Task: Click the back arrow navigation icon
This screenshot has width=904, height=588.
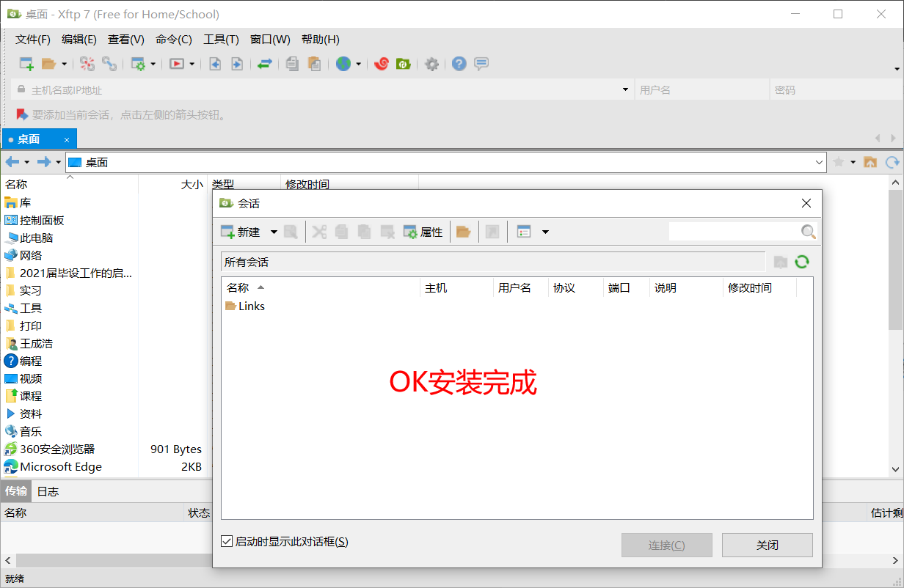Action: 12,162
